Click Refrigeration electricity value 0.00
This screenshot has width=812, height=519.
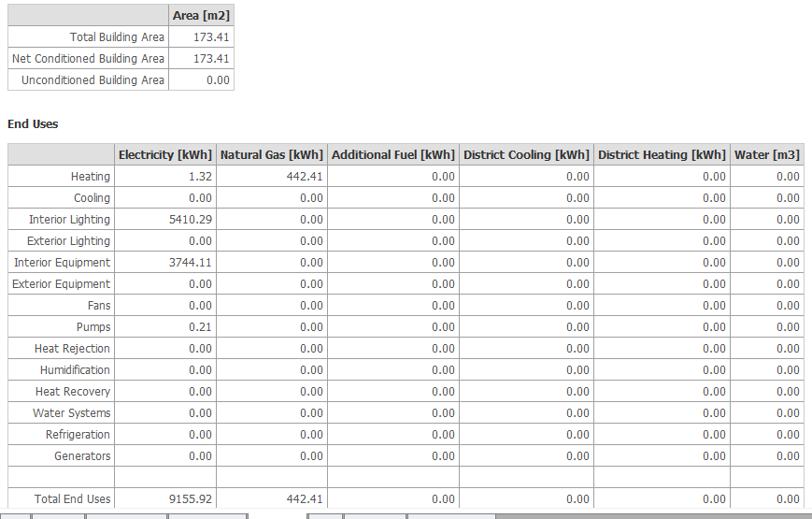pyautogui.click(x=200, y=435)
